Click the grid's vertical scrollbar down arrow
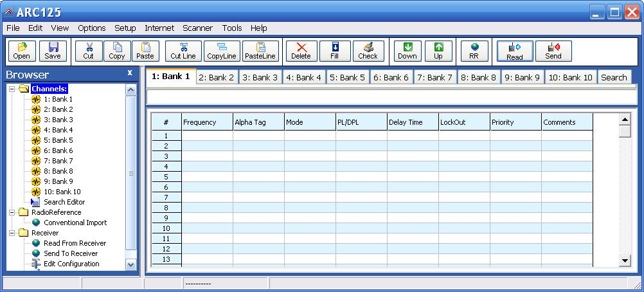The image size is (644, 292). point(625,260)
